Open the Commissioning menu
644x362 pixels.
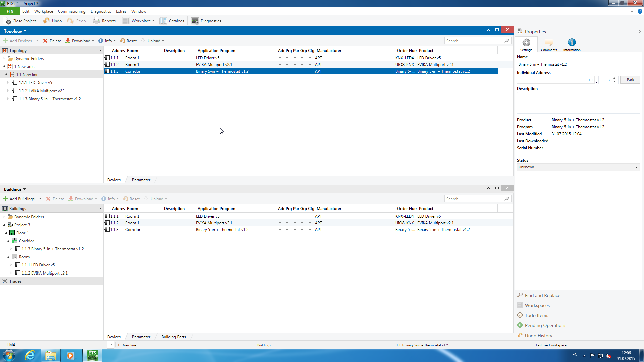click(71, 11)
